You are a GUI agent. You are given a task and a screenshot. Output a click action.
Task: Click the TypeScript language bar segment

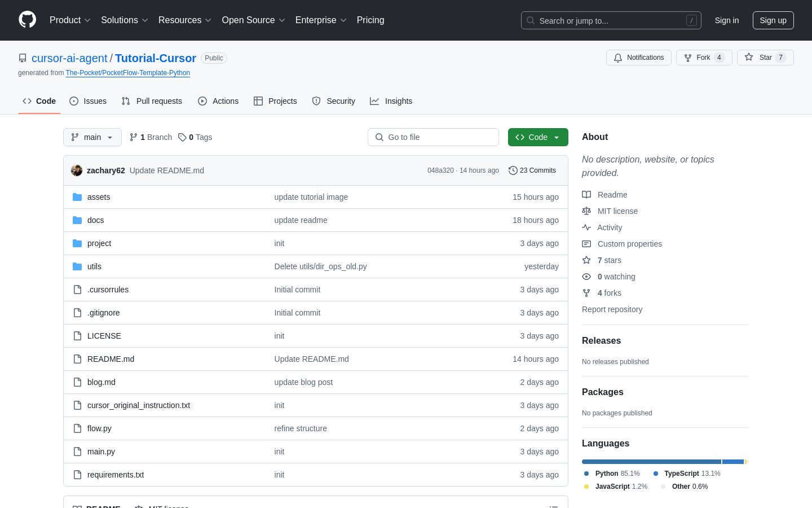coord(733,462)
